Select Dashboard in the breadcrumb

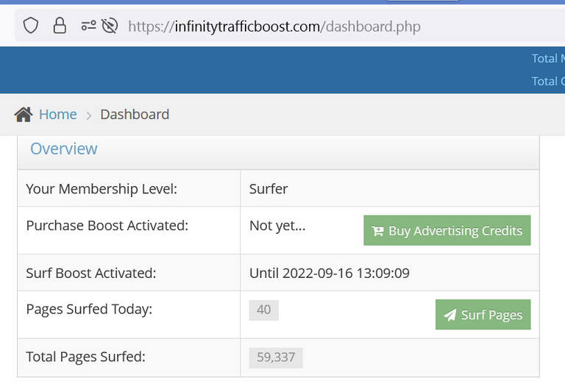(135, 115)
